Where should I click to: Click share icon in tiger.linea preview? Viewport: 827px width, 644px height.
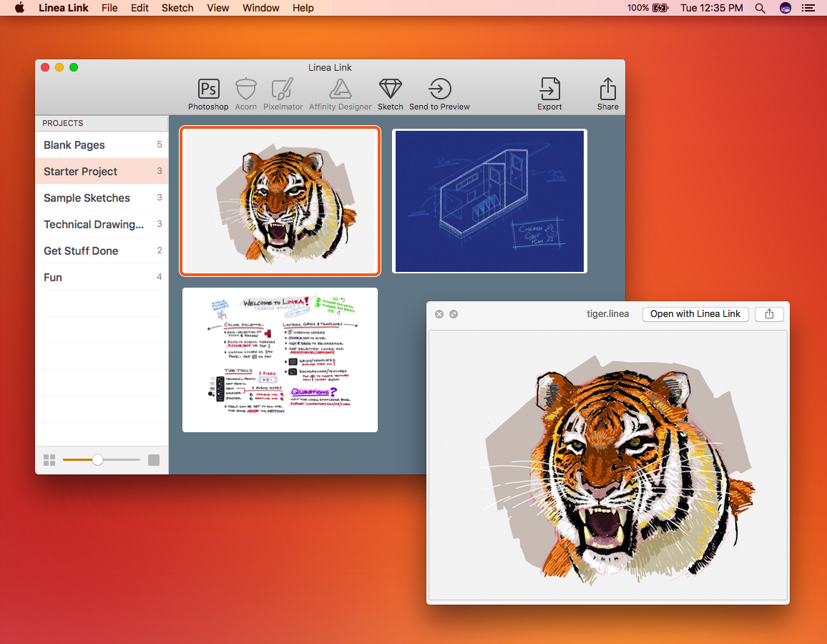pyautogui.click(x=769, y=314)
